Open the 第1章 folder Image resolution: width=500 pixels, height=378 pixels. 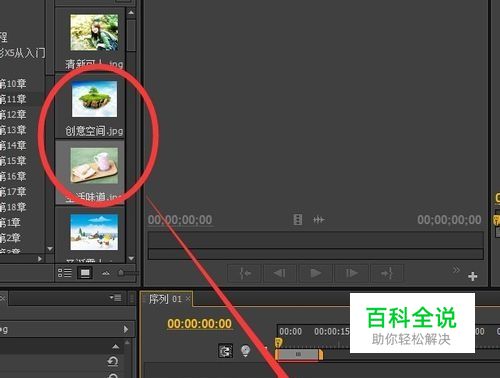[10, 222]
